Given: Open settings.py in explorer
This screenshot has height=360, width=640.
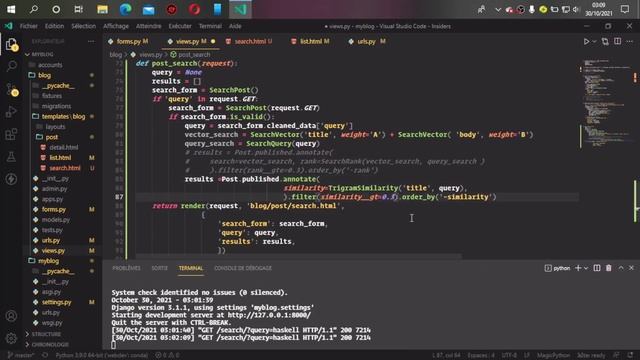Looking at the screenshot, I should (56, 302).
